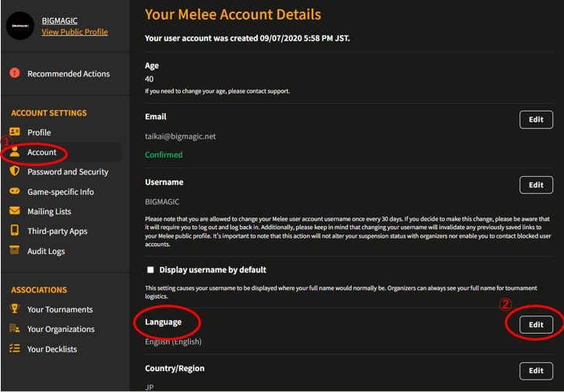Click the Game-specific Info gamepad icon
564x392 pixels.
(x=15, y=191)
